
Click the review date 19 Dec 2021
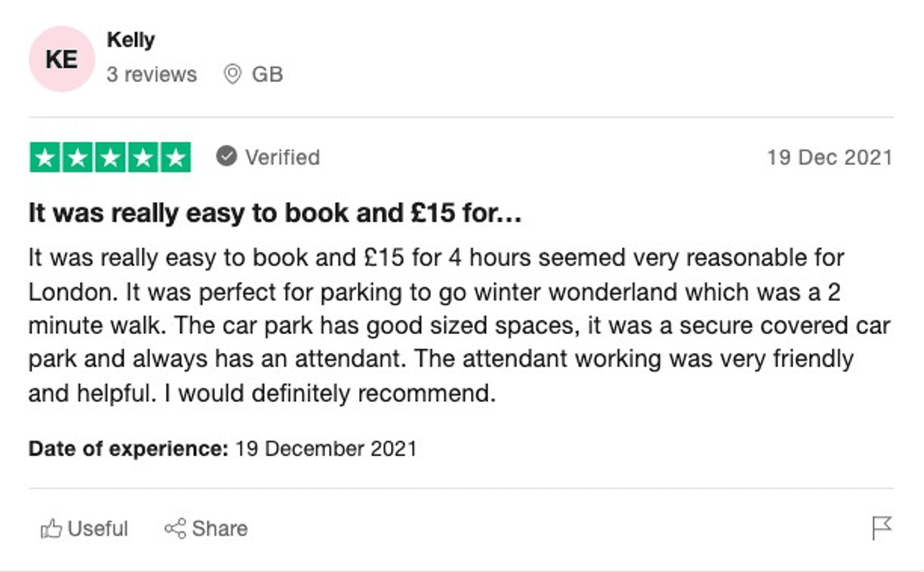coord(830,158)
